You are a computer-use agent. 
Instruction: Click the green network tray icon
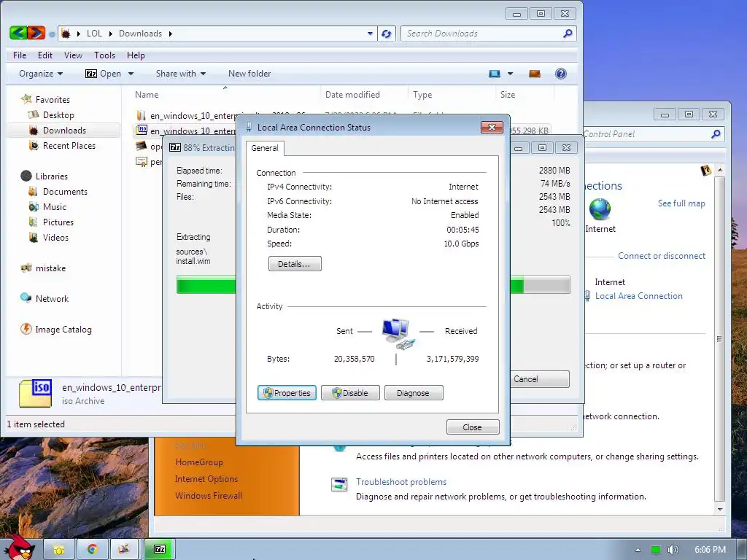pos(656,550)
